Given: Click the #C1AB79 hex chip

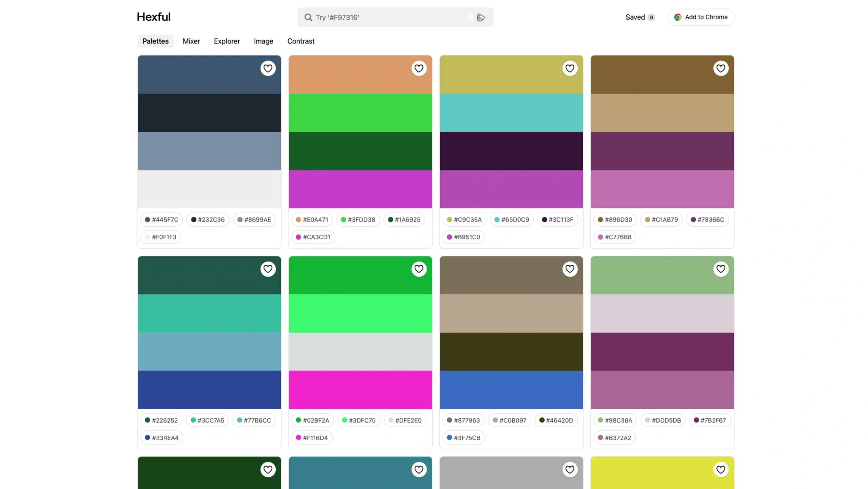Looking at the screenshot, I should point(662,220).
